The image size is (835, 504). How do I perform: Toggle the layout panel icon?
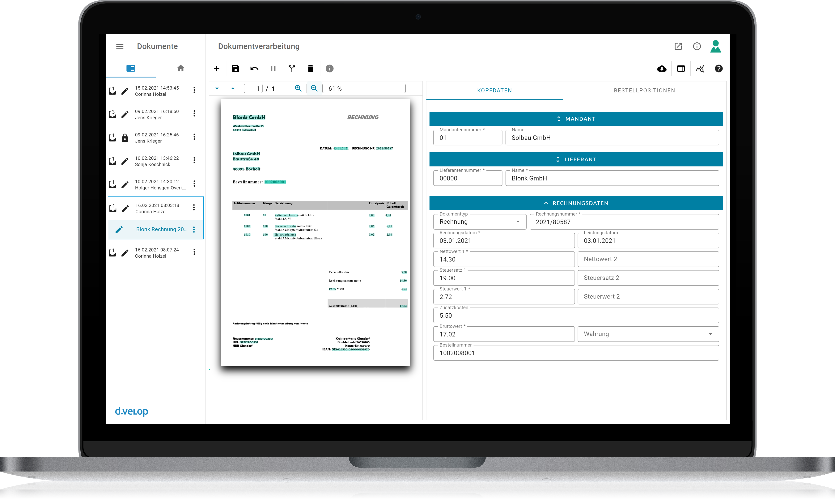(x=681, y=69)
